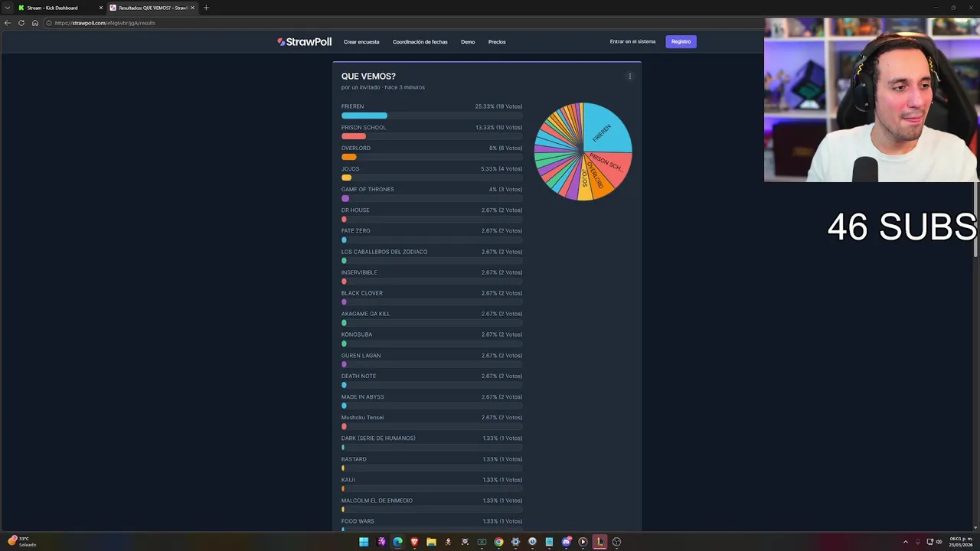980x551 pixels.
Task: Open Crear encuesta menu item
Action: click(361, 42)
